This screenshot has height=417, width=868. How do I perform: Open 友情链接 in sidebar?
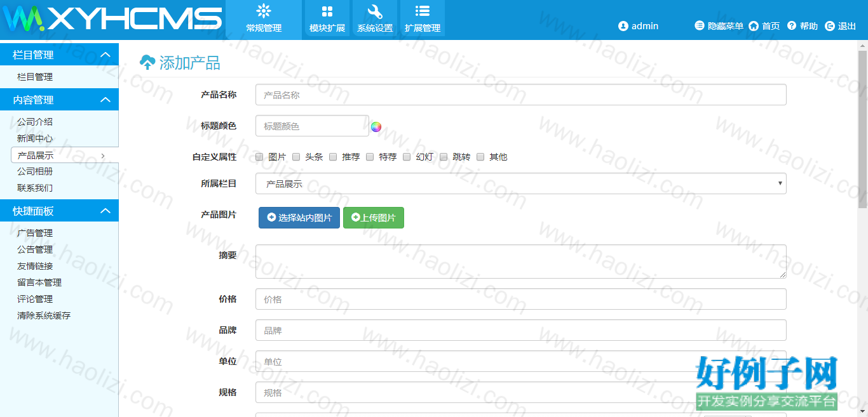35,266
